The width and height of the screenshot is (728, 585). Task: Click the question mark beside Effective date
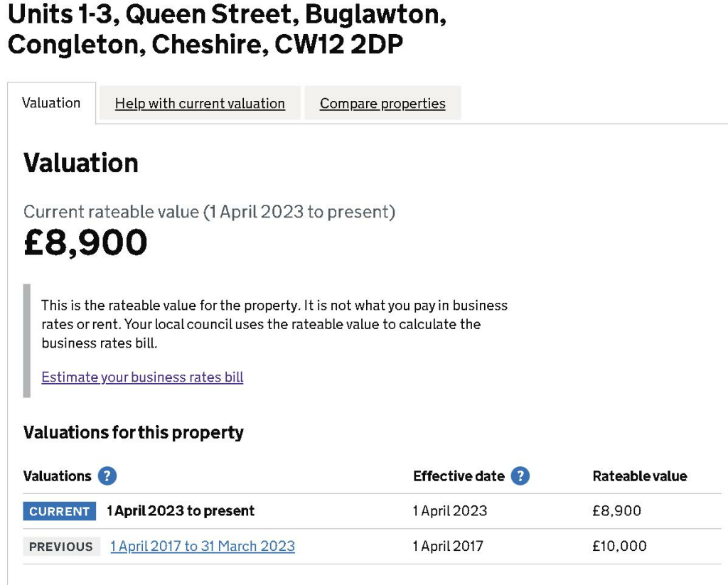(x=521, y=476)
